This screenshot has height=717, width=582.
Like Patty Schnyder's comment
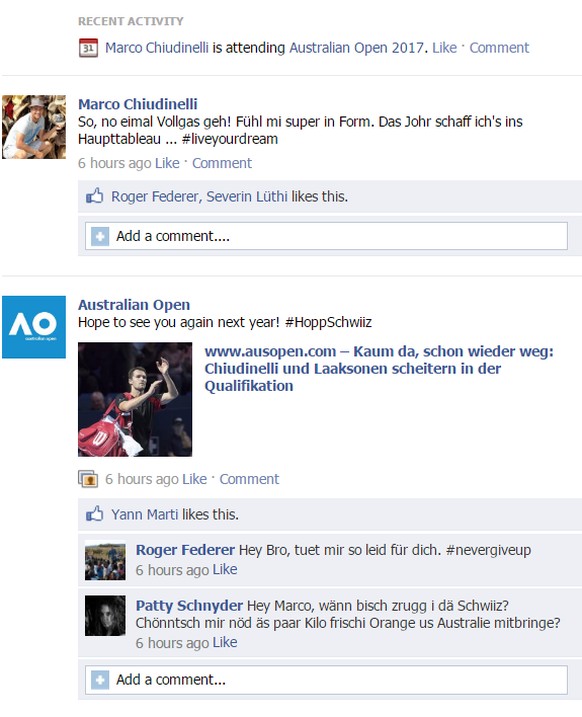pyautogui.click(x=225, y=642)
